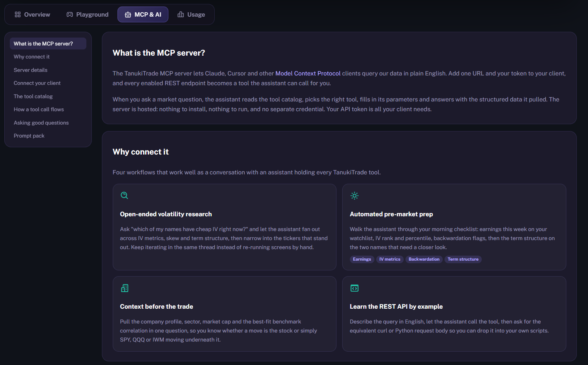The image size is (588, 365).
Task: Click the code window icon above Learn the REST API
Action: click(355, 288)
